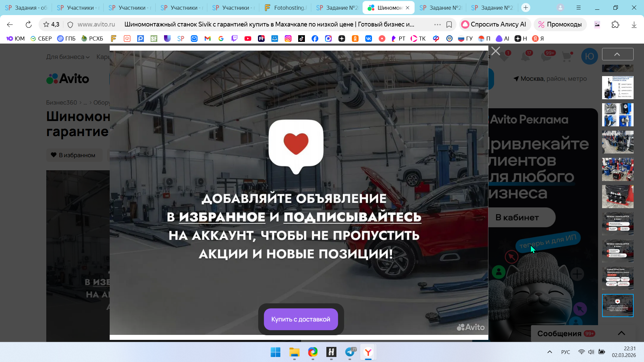Open the 'Промокоды' toolbar button

tap(560, 24)
